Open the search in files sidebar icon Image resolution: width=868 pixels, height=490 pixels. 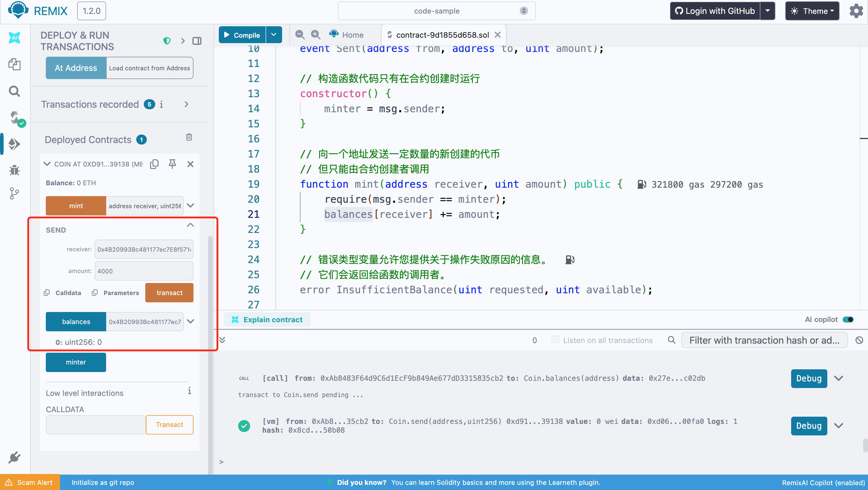click(x=14, y=91)
